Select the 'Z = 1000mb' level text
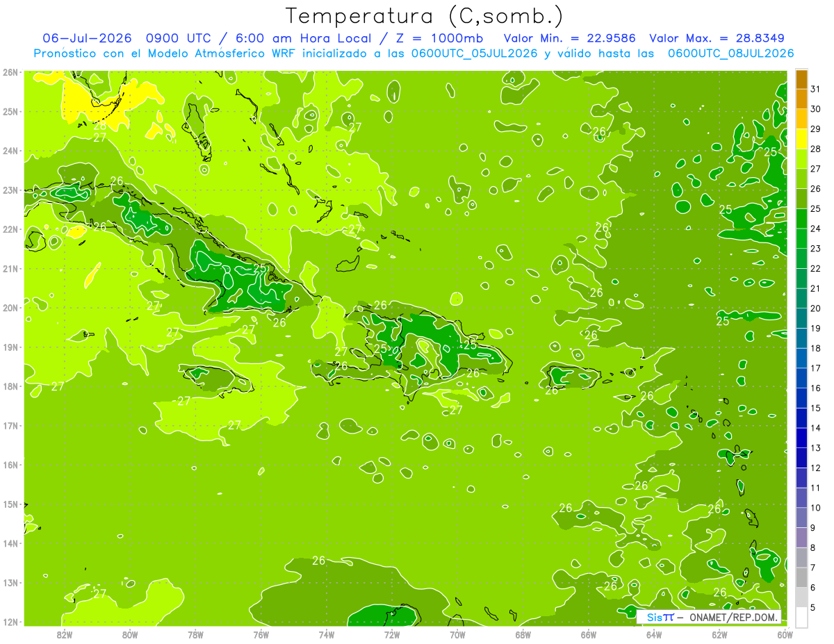The height and width of the screenshot is (644, 834). [x=439, y=38]
